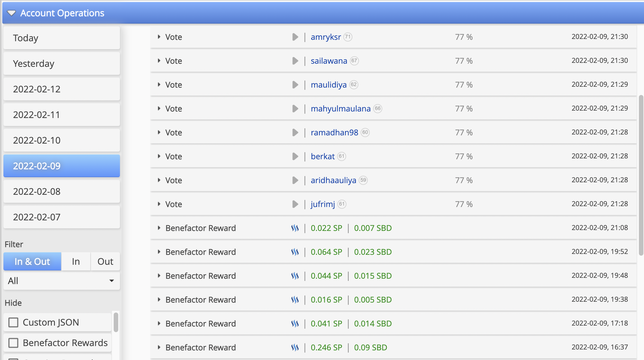Click the operations list vertical scrollbar
The height and width of the screenshot is (360, 644).
tap(641, 175)
